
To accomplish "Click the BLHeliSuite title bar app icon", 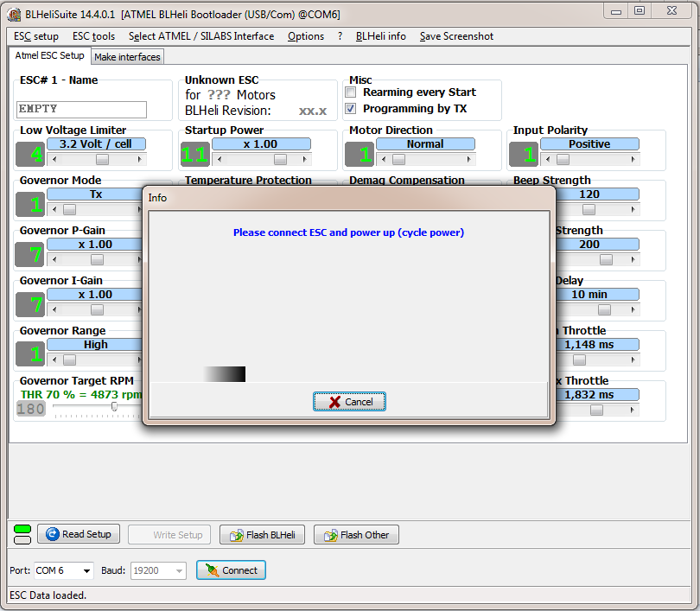I will pos(15,15).
